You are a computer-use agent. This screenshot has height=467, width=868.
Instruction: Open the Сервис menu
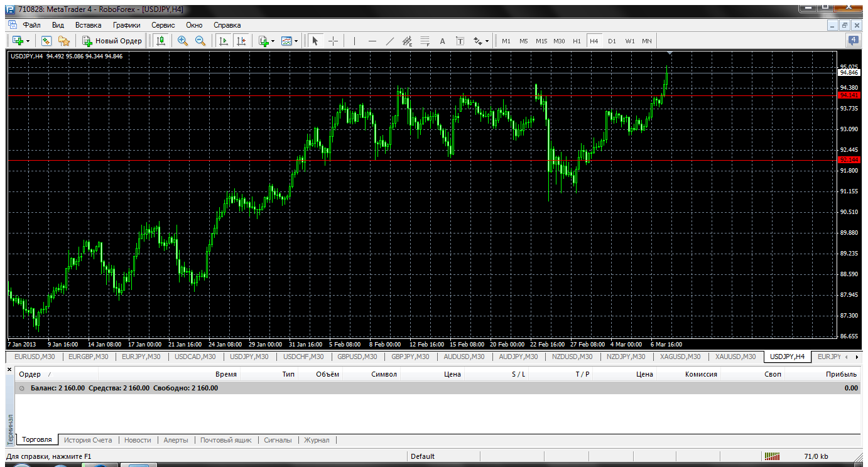click(163, 25)
